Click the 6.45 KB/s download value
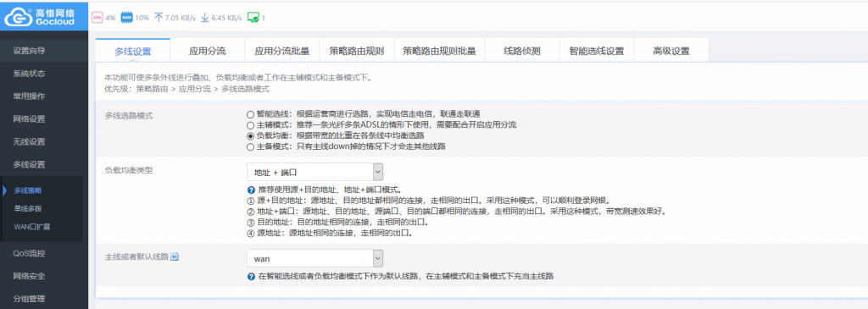This screenshot has height=309, width=868. pos(226,18)
